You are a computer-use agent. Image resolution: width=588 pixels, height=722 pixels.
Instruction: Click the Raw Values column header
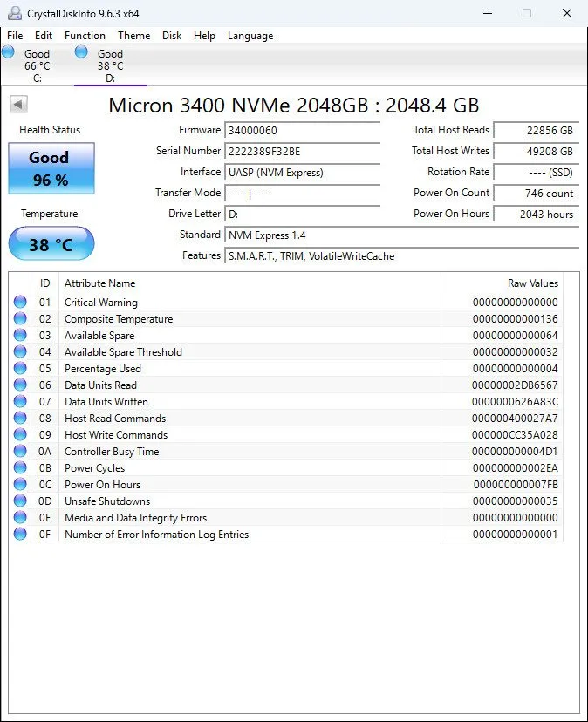(x=502, y=283)
